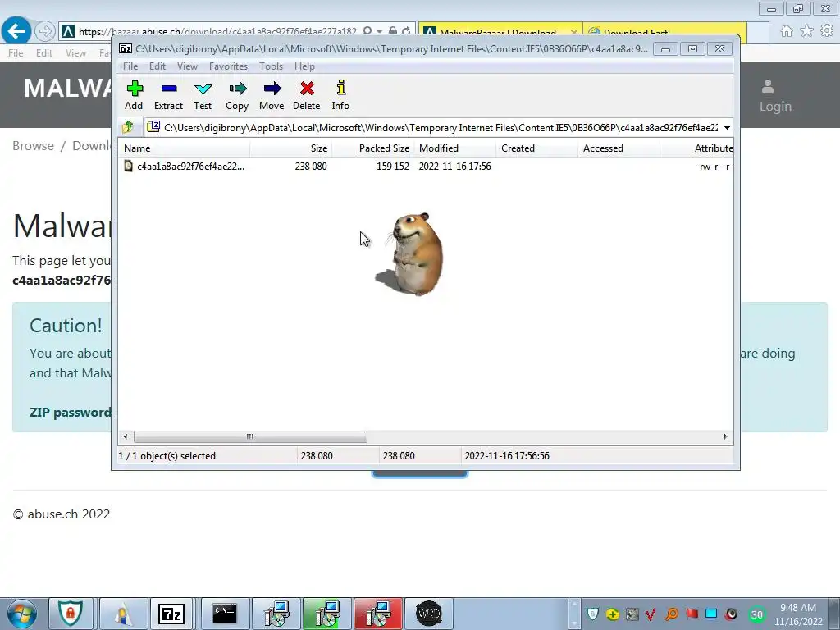Image resolution: width=840 pixels, height=630 pixels.
Task: Open the command prompt taskbar icon
Action: tap(225, 614)
